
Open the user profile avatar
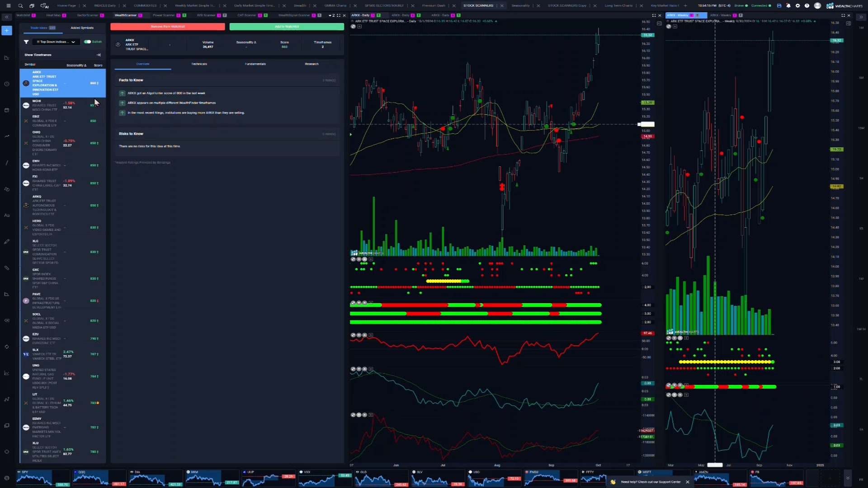click(x=817, y=6)
